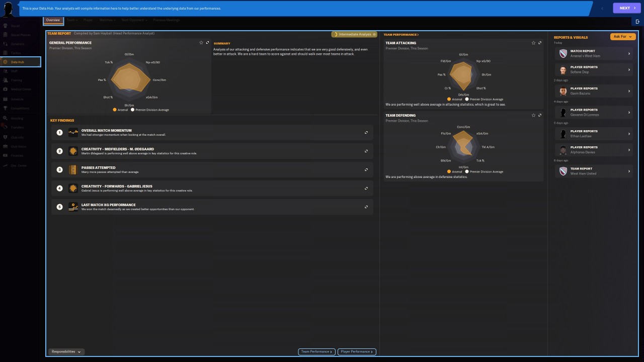Go to Team Performance via bottom button
This screenshot has width=644, height=362.
click(x=316, y=352)
